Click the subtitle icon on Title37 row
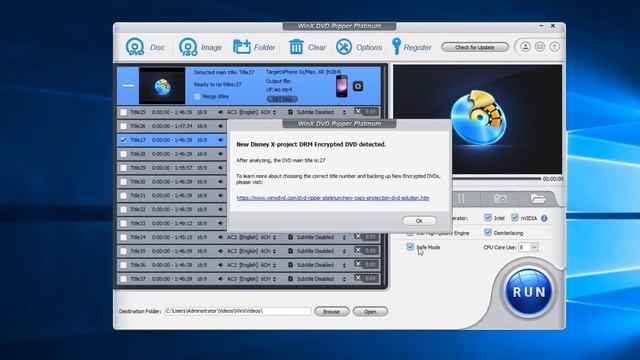Screen dimensions: 640x360 coord(290,279)
